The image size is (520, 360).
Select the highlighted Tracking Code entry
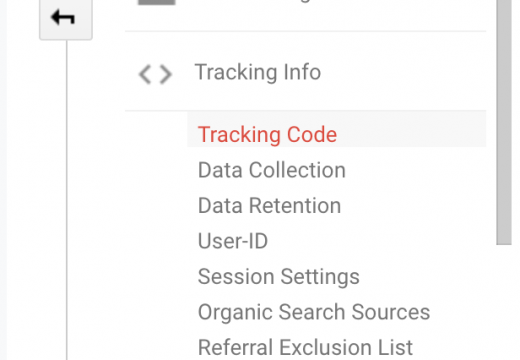(x=267, y=135)
